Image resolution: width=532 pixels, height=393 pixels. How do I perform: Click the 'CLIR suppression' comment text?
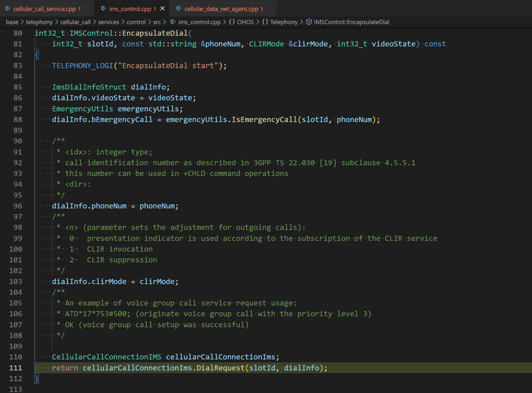122,260
